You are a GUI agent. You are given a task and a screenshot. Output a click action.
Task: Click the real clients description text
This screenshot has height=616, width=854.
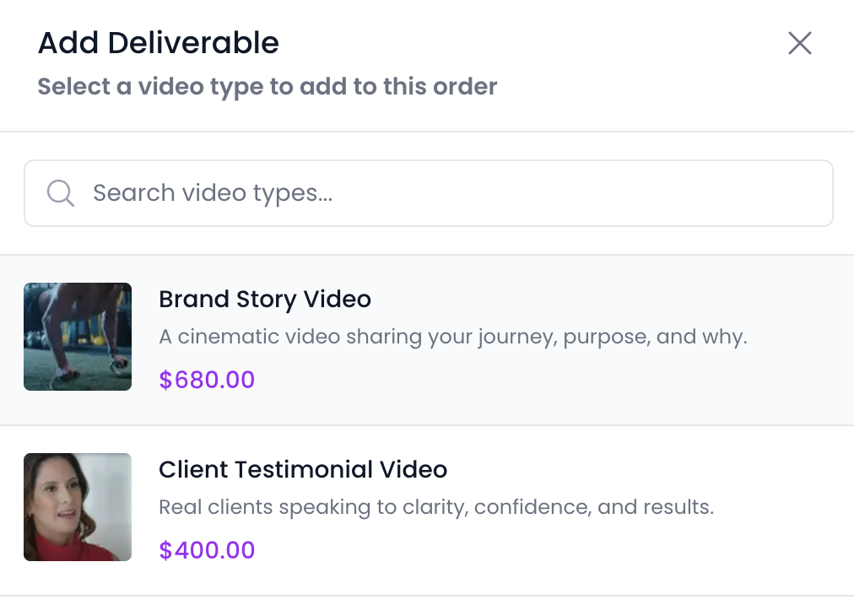pos(436,508)
